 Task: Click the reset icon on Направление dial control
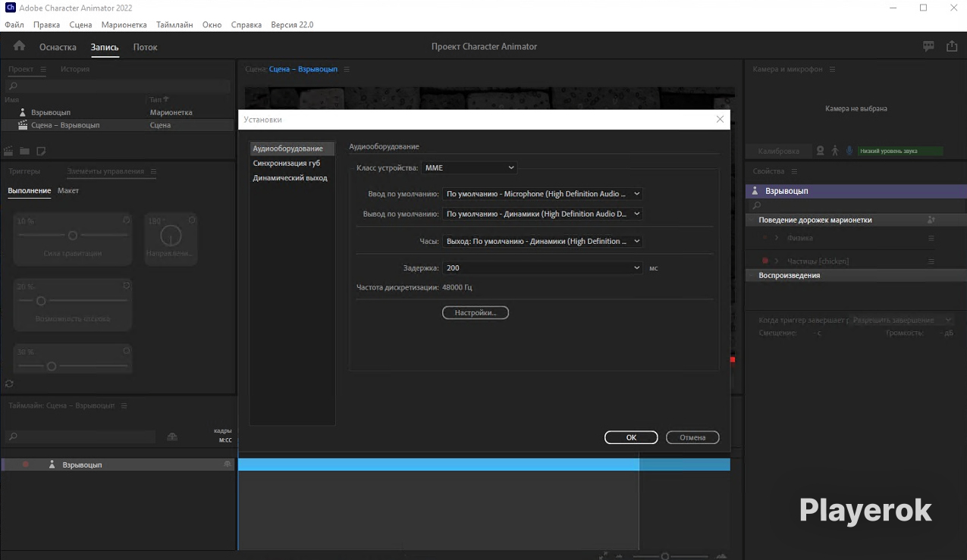pyautogui.click(x=192, y=221)
